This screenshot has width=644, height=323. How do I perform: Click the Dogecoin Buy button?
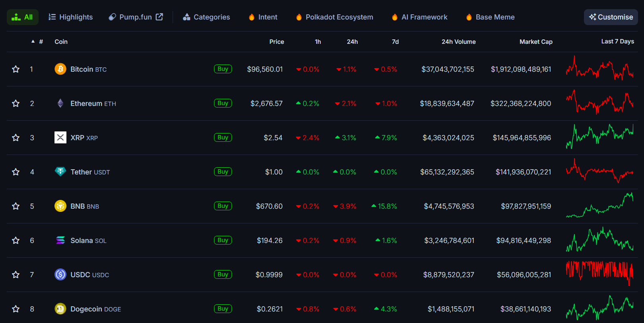(223, 309)
